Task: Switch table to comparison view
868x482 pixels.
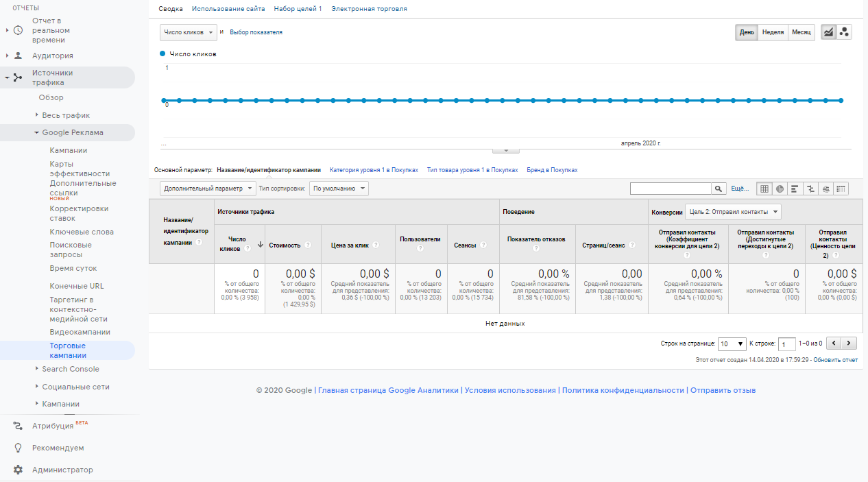Action: point(810,189)
